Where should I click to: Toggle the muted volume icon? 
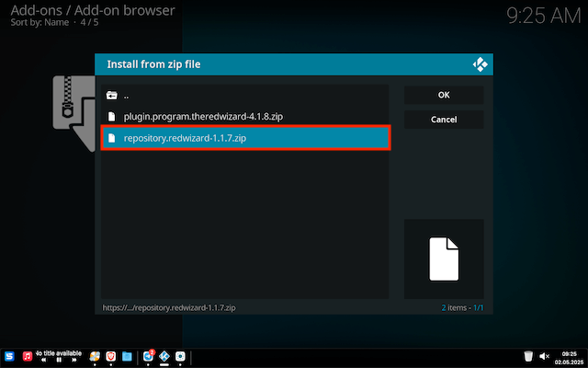click(544, 356)
